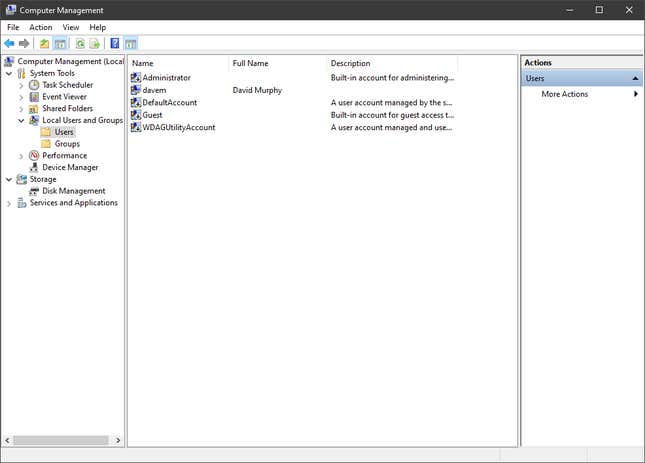Click the davem user account icon
The width and height of the screenshot is (645, 463).
pos(135,90)
